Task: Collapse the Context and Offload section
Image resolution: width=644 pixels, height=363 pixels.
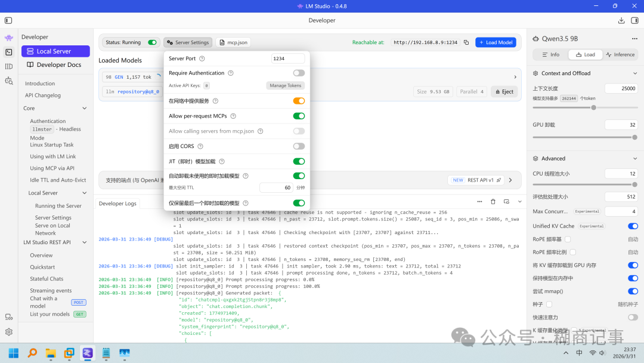Action: click(x=634, y=73)
